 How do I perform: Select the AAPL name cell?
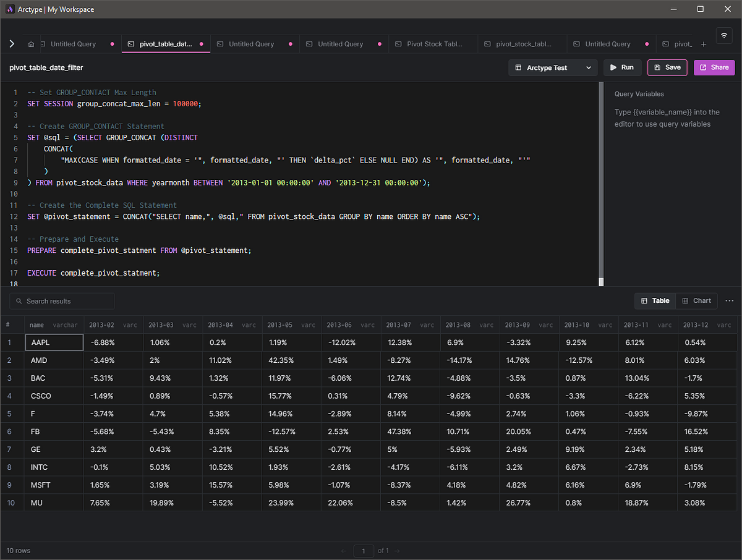click(x=53, y=342)
